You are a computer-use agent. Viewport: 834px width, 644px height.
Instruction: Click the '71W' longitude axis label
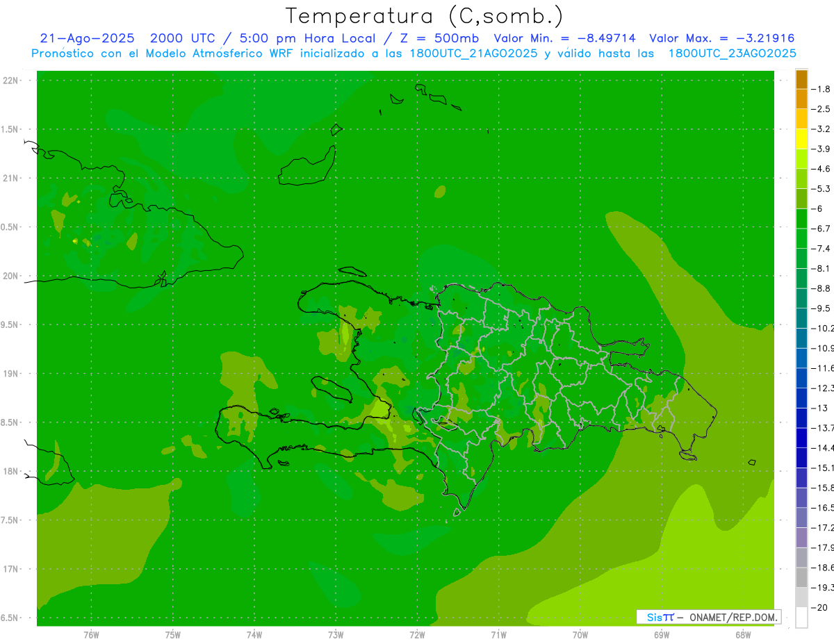[x=498, y=635]
